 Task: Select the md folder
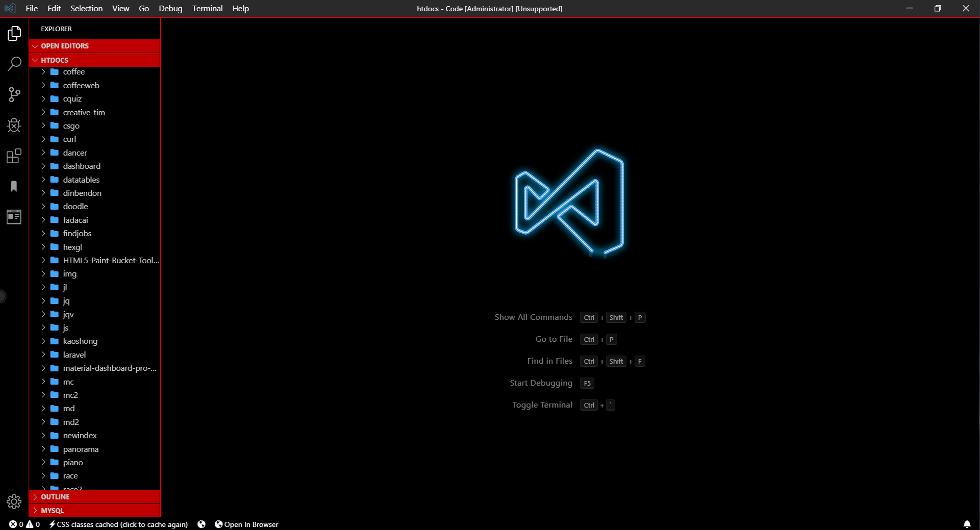click(x=95, y=408)
